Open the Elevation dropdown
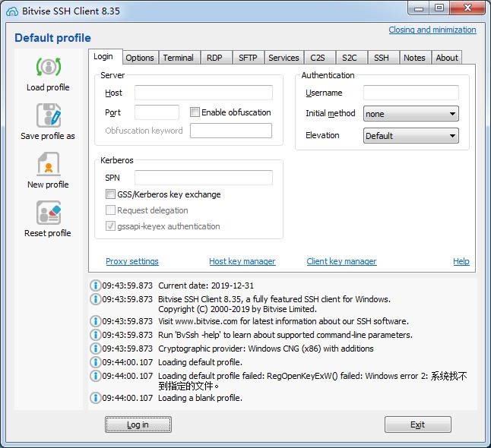 [x=411, y=135]
